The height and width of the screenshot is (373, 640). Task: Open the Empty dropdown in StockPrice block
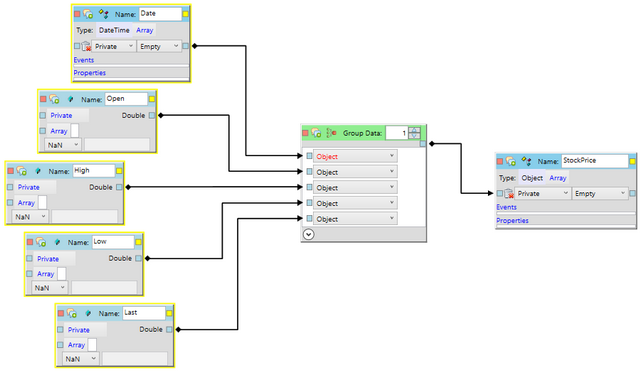[600, 193]
